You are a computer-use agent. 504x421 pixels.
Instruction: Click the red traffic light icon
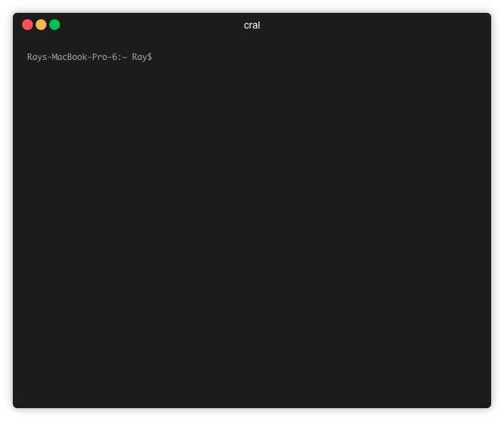(x=27, y=25)
